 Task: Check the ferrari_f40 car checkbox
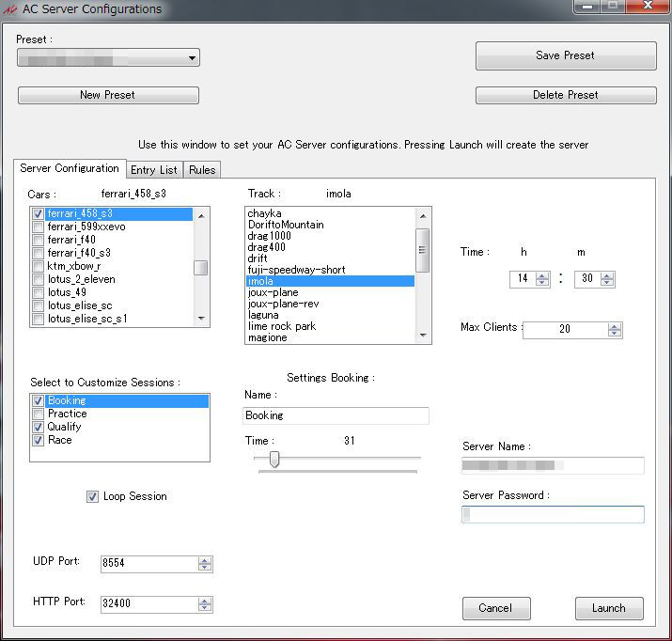pyautogui.click(x=38, y=240)
